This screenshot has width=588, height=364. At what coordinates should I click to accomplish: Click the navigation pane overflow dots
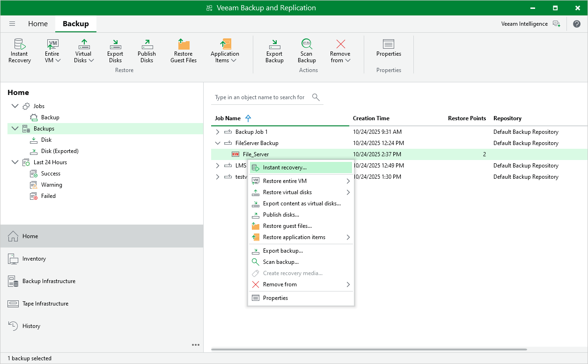pyautogui.click(x=196, y=345)
